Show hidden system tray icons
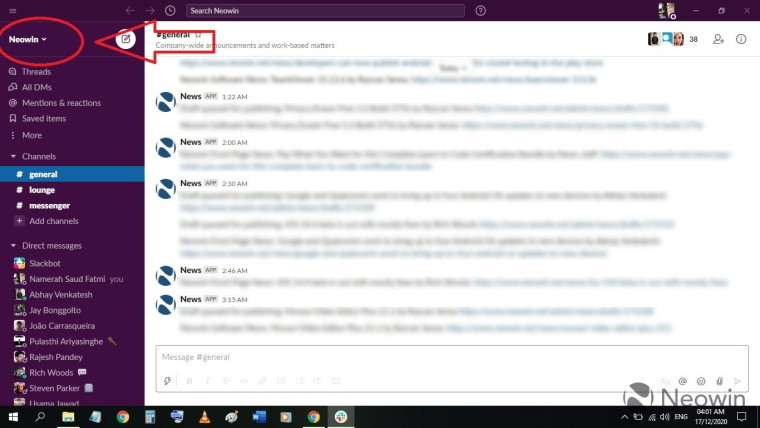Image resolution: width=760 pixels, height=428 pixels. pos(625,417)
